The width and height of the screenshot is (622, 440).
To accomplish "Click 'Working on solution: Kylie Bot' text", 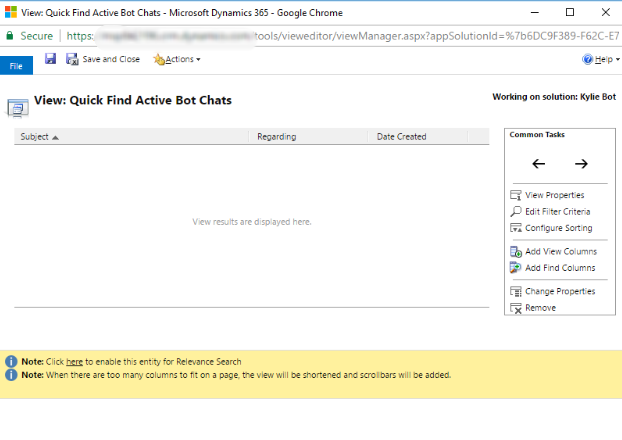I will (554, 97).
